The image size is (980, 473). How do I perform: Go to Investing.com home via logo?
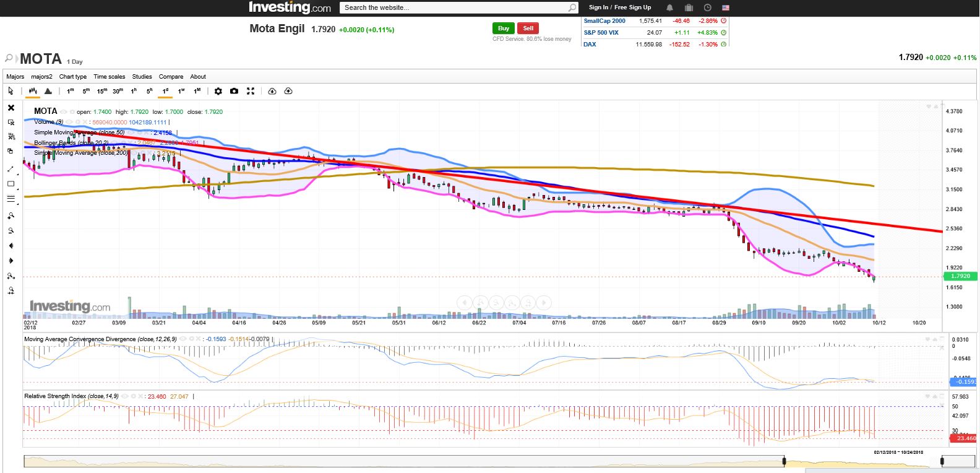(x=290, y=7)
